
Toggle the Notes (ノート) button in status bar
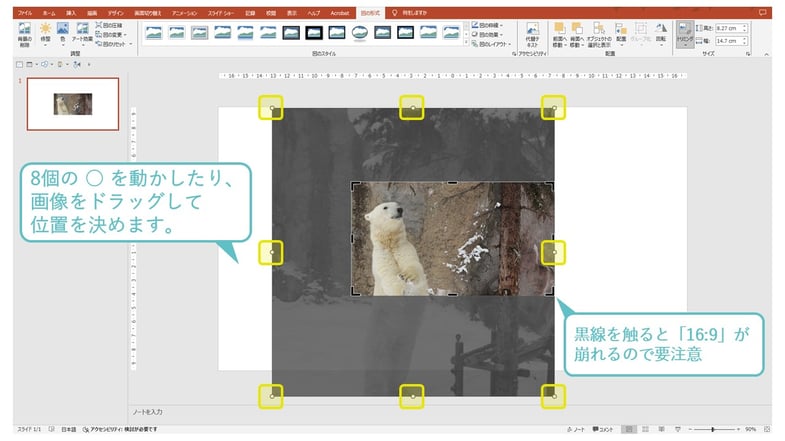576,429
